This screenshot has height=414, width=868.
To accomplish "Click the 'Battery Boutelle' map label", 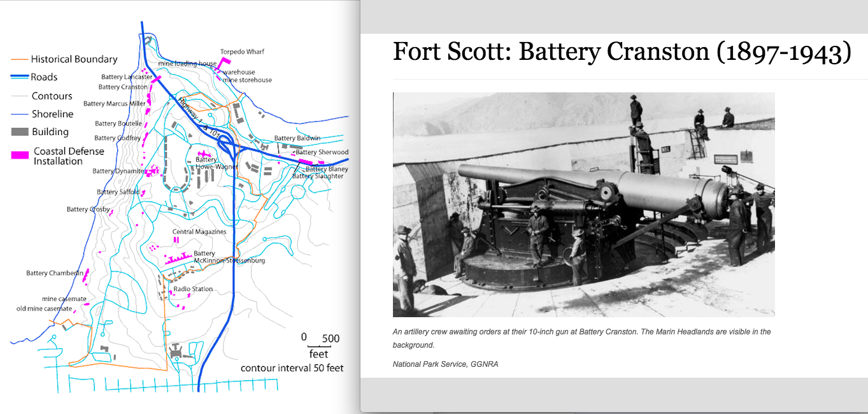I will coord(118,124).
